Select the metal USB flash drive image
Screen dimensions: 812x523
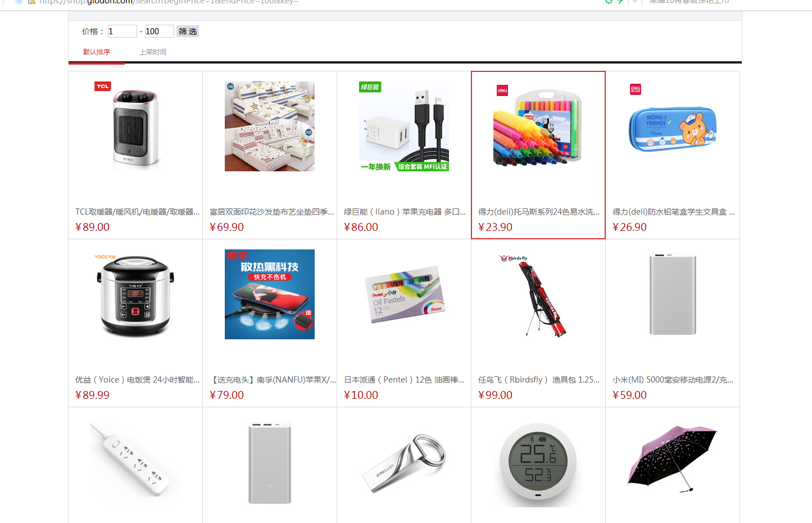point(404,462)
